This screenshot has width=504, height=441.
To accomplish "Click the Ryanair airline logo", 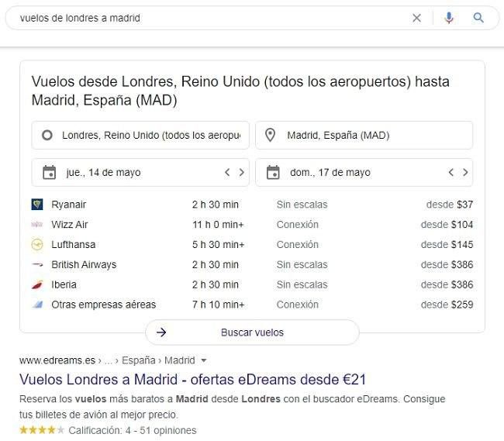I will pos(37,205).
